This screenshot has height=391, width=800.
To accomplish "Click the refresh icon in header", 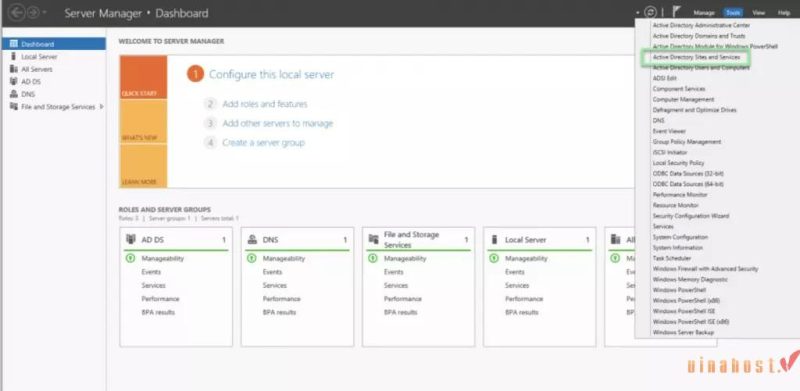I will coord(650,12).
